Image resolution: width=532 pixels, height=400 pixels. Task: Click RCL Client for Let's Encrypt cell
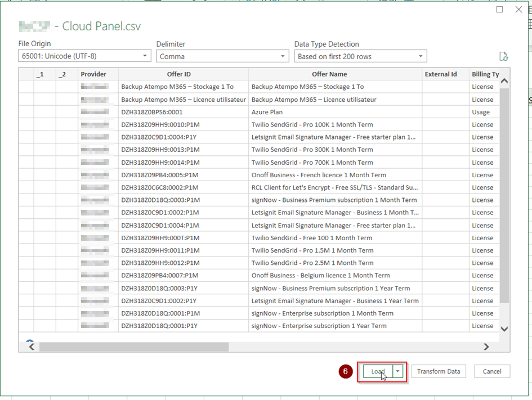coord(335,187)
